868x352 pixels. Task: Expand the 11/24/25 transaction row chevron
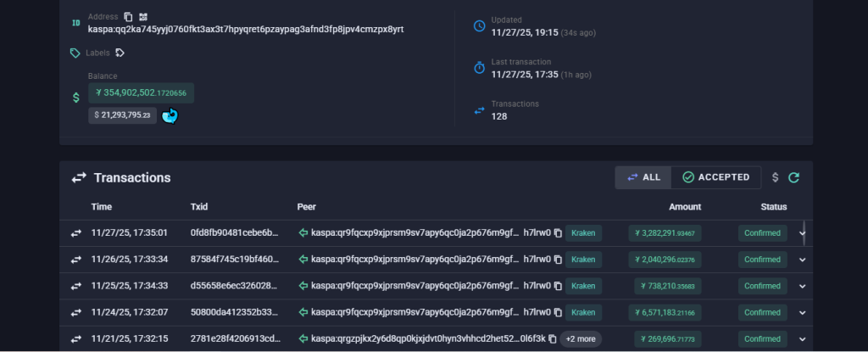click(803, 313)
